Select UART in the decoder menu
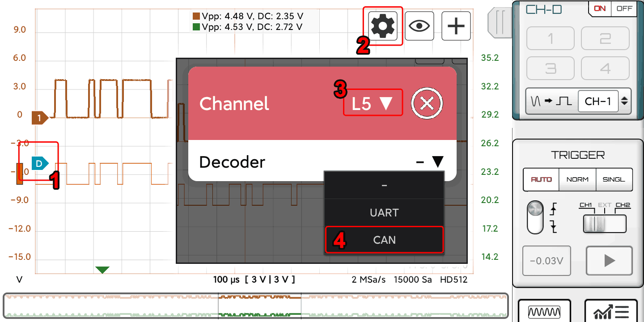 384,212
